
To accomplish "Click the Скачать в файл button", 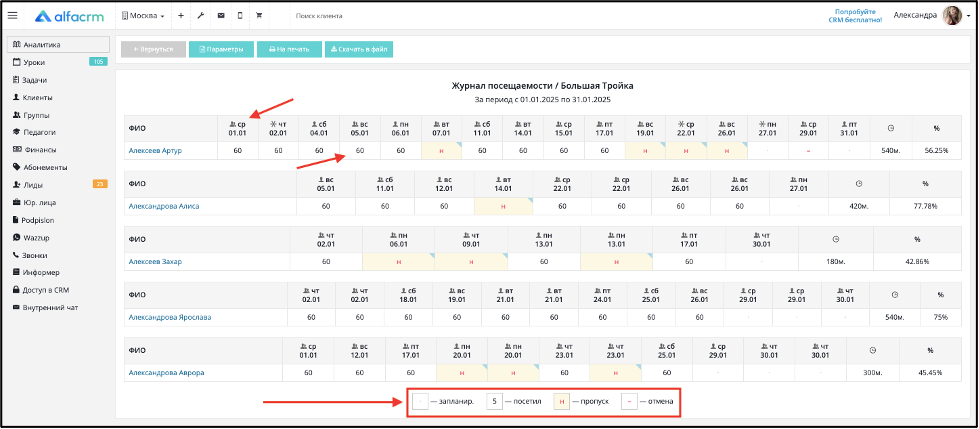I will pos(359,49).
